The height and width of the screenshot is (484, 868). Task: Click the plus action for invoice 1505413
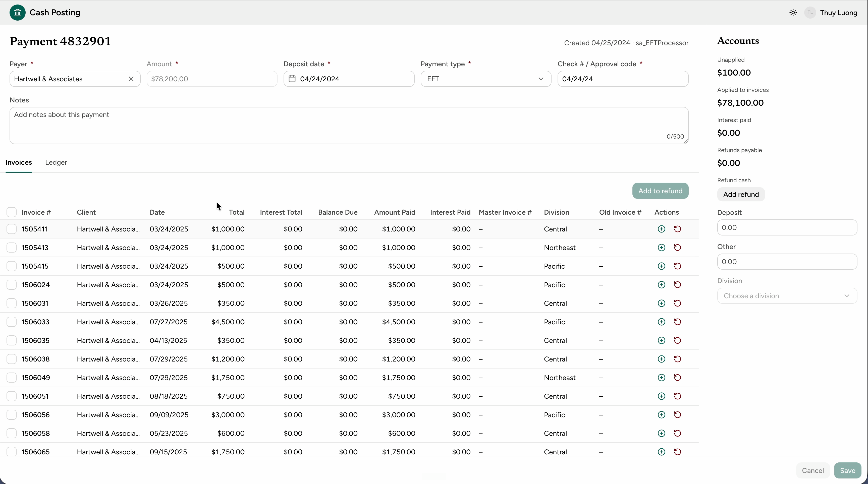tap(662, 248)
